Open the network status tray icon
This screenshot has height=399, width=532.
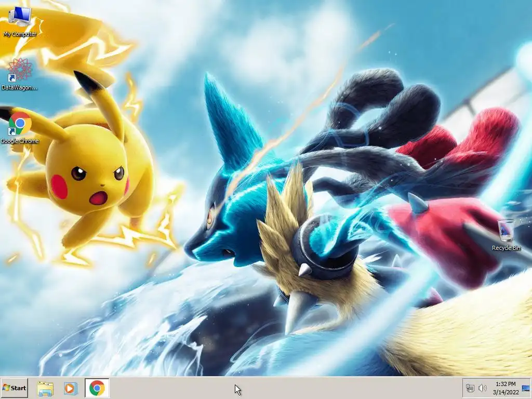pyautogui.click(x=470, y=388)
